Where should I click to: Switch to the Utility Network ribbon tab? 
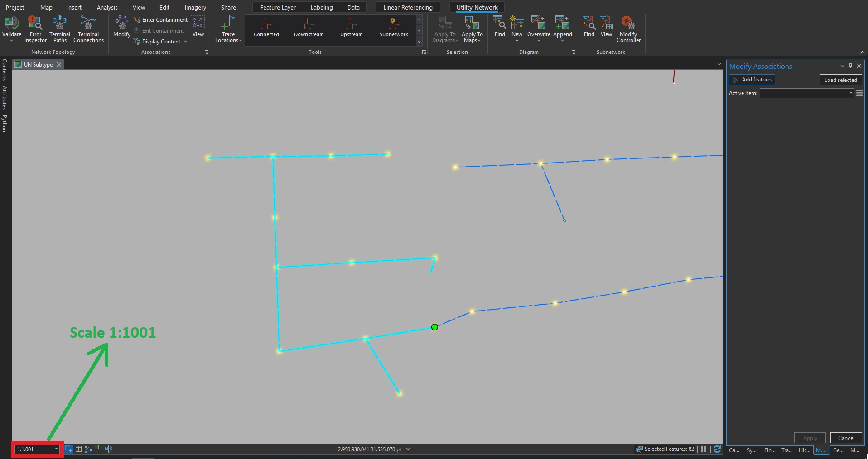pyautogui.click(x=477, y=7)
